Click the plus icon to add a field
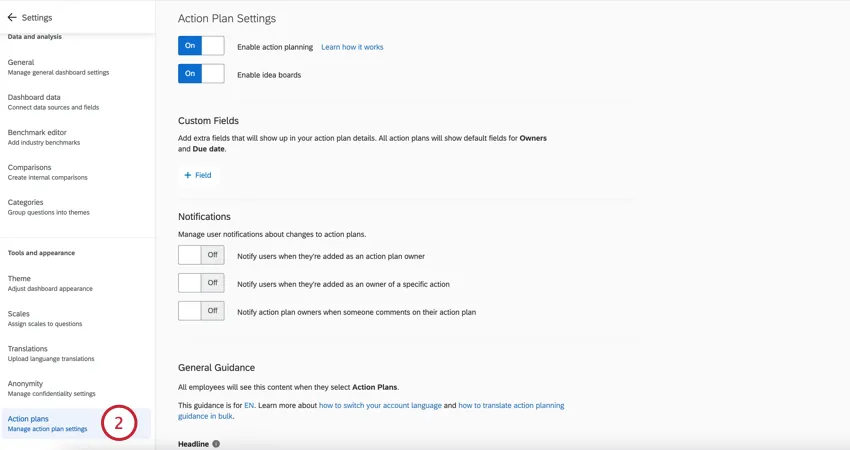 [188, 175]
